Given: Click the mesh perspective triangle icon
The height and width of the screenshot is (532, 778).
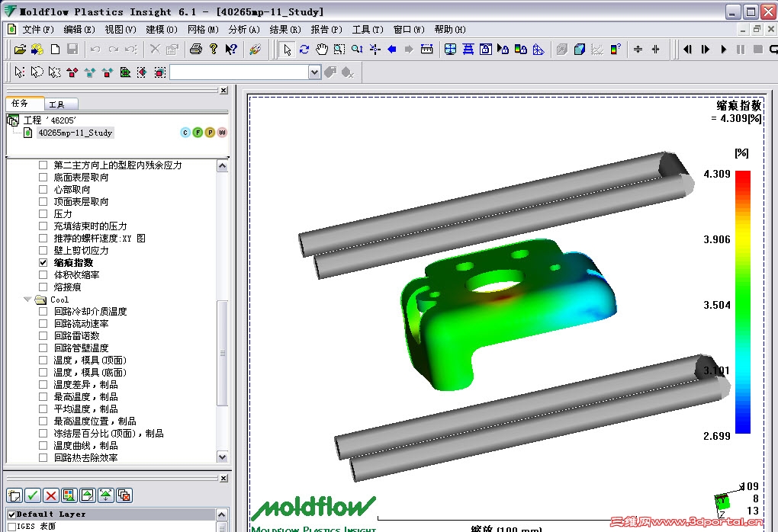Looking at the screenshot, I should pos(538,49).
